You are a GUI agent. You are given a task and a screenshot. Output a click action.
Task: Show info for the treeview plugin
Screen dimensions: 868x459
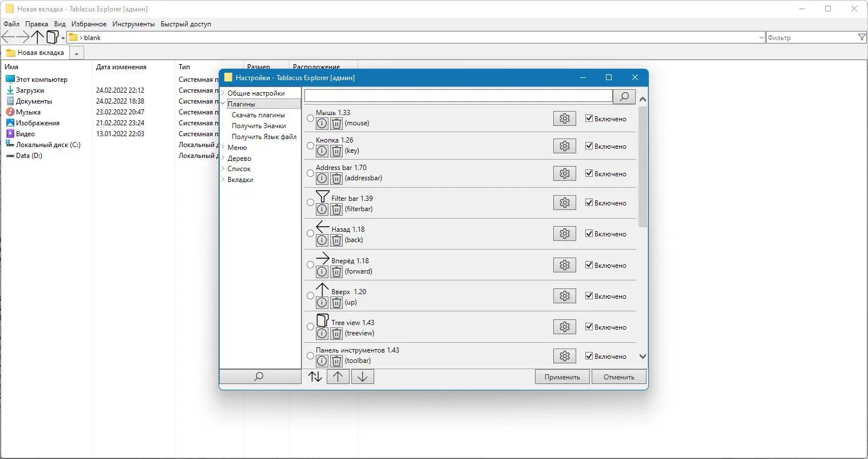322,334
